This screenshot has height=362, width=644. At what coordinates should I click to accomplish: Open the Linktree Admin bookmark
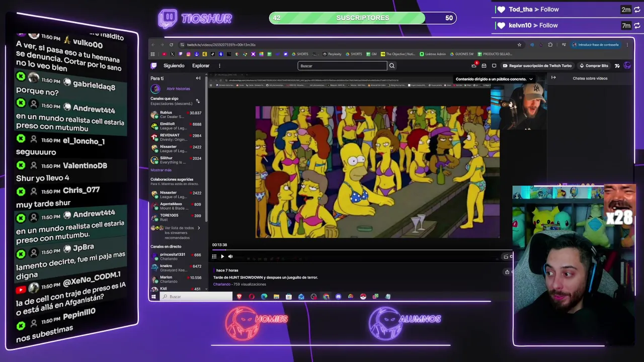pos(433,54)
